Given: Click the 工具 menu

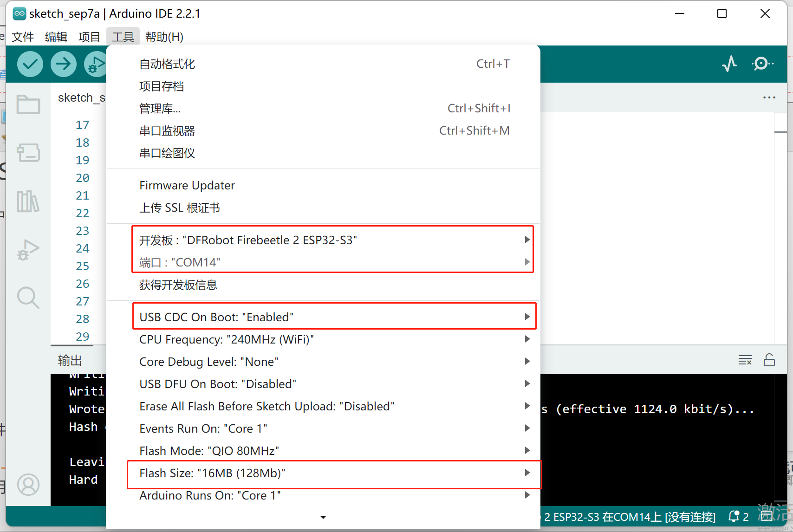Looking at the screenshot, I should (123, 37).
